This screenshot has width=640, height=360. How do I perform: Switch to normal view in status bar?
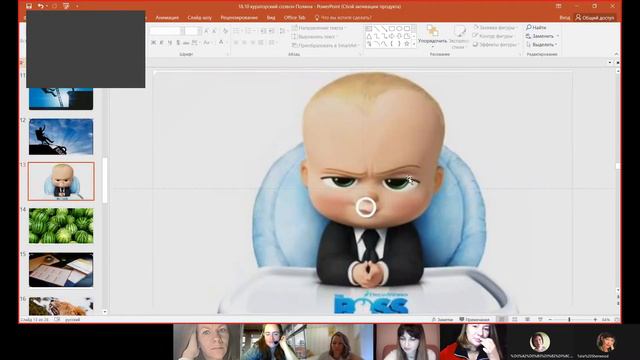pyautogui.click(x=502, y=320)
